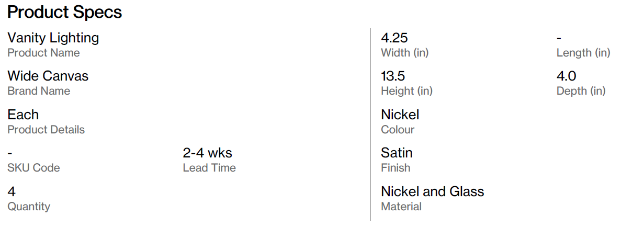Image resolution: width=644 pixels, height=239 pixels.
Task: Click the Product Details label
Action: 46,130
